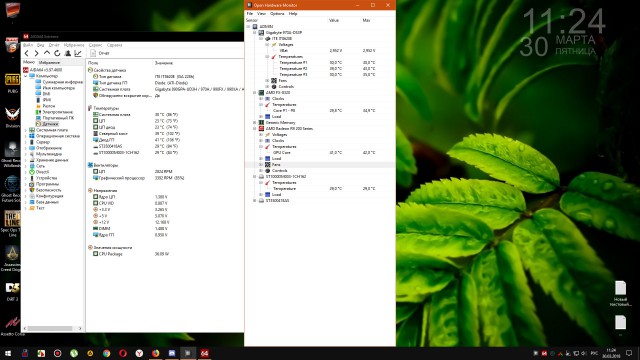This screenshot has width=640, height=360.
Task: Click the Forward arrow in AIDA64 toolbar
Action: (x=36, y=53)
